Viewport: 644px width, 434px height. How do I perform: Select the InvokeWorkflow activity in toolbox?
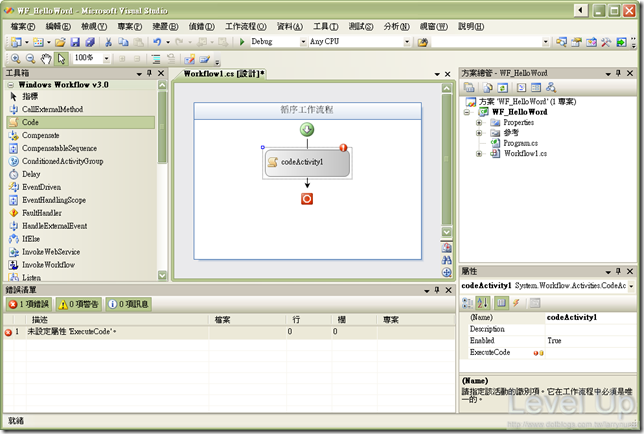pos(81,265)
